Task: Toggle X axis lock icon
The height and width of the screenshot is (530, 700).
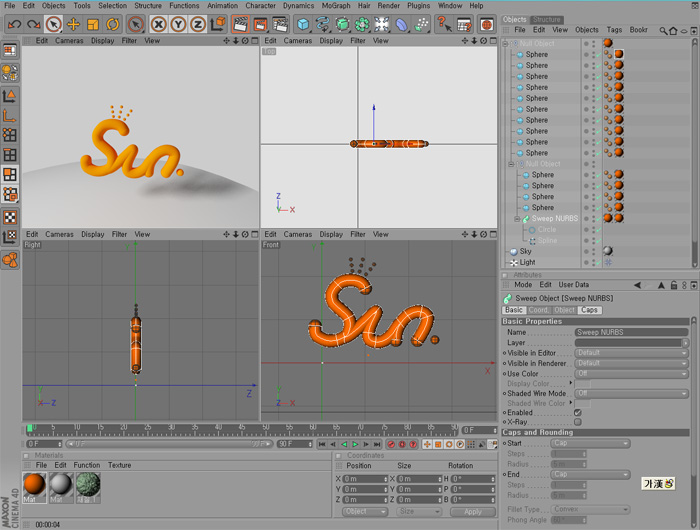Action: point(158,24)
